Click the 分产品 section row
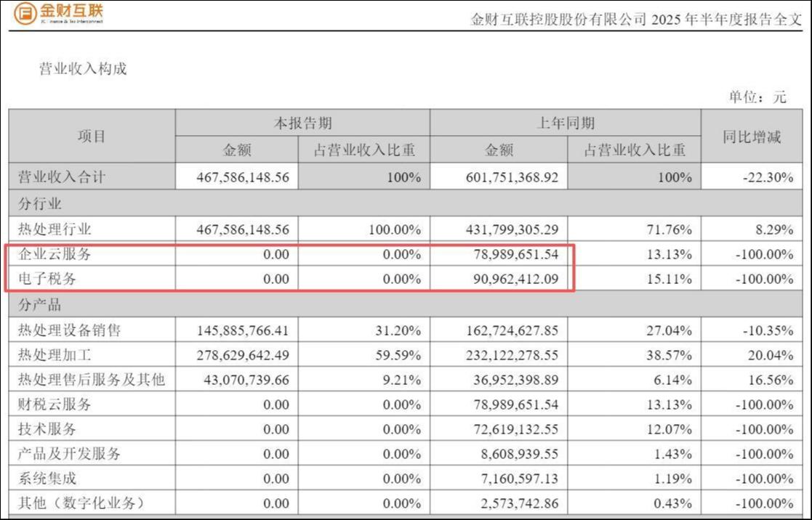The width and height of the screenshot is (812, 520). pos(40,304)
